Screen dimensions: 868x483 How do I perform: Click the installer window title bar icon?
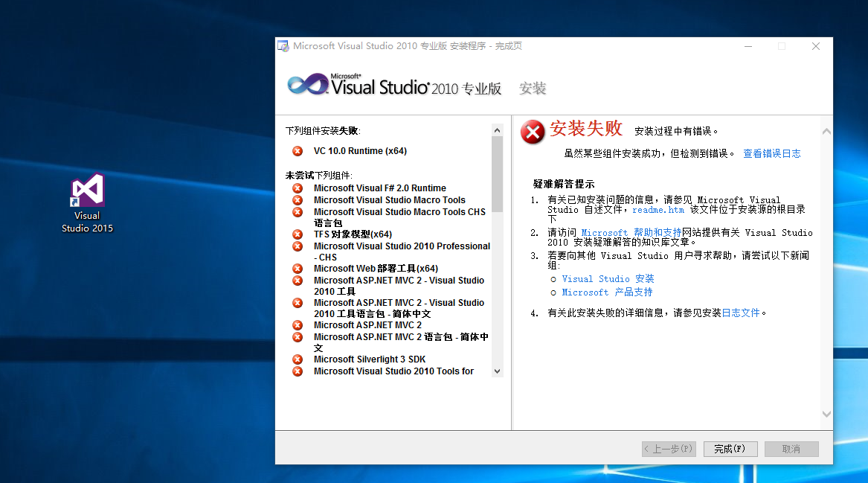tap(283, 46)
